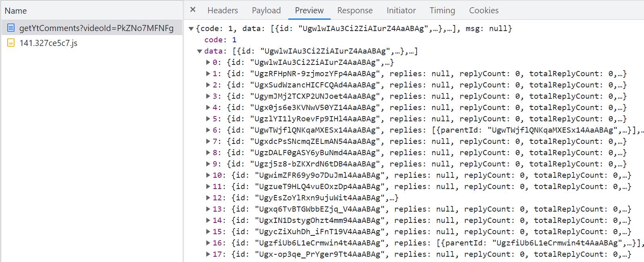Select the 141.327ce5c7.js request
The height and width of the screenshot is (262, 644).
[92, 43]
